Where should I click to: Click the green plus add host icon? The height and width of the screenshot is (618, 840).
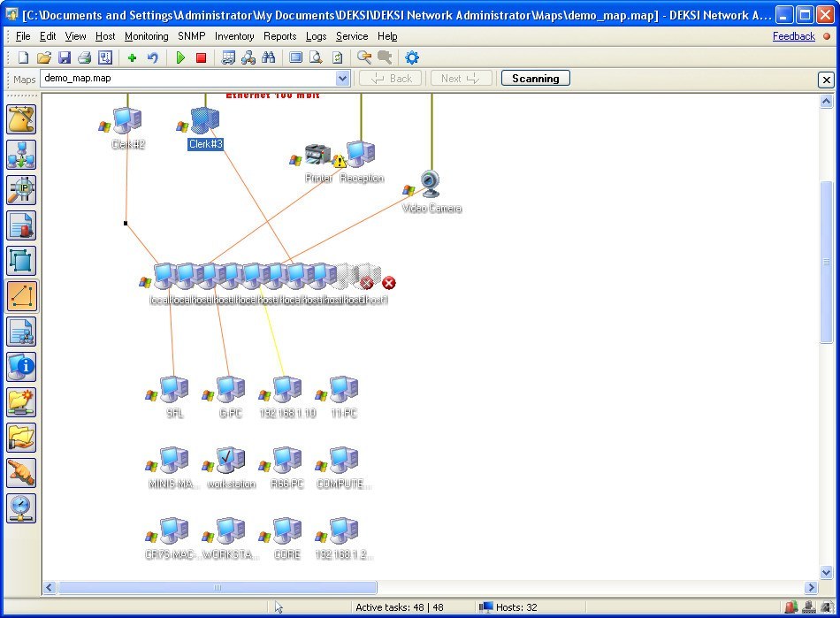coord(130,57)
